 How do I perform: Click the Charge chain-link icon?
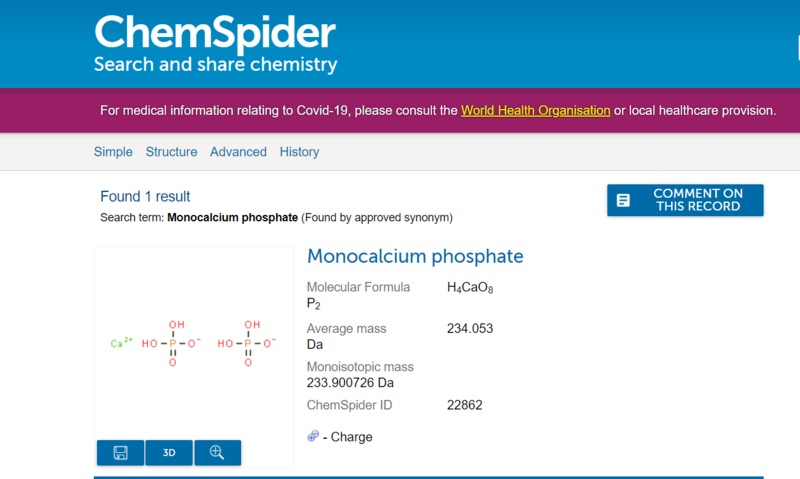313,437
